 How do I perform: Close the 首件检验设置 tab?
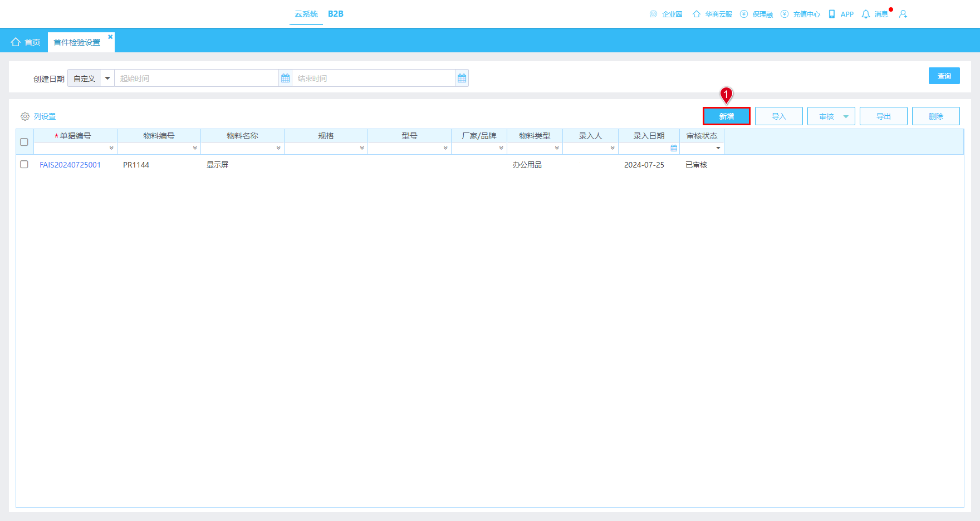coord(110,37)
